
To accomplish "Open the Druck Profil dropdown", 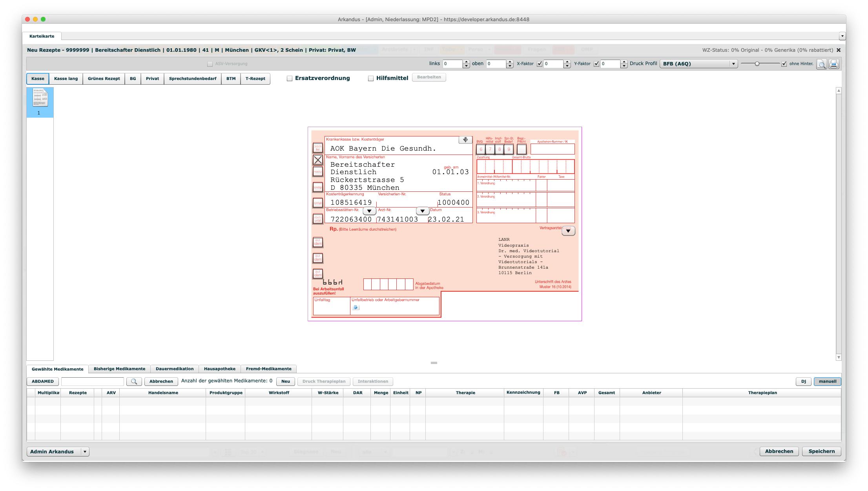I will click(x=733, y=64).
